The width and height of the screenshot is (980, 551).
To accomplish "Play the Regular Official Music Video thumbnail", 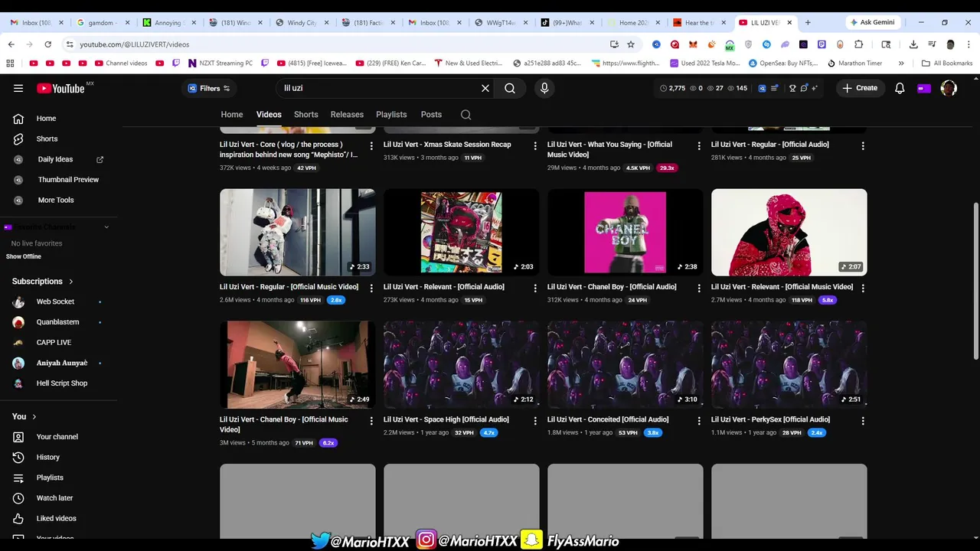I will [298, 232].
